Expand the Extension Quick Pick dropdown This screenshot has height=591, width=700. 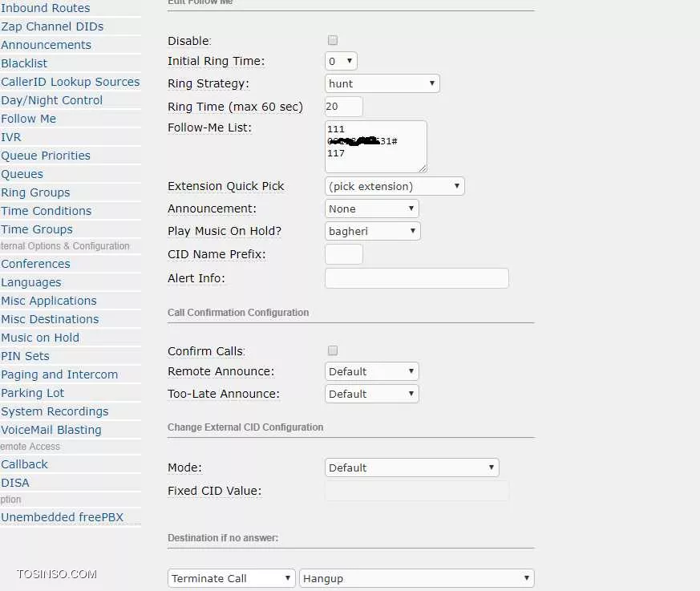point(395,186)
